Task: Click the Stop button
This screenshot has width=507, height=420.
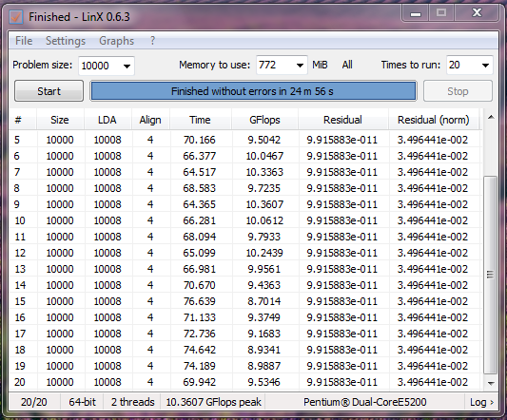Action: 458,91
